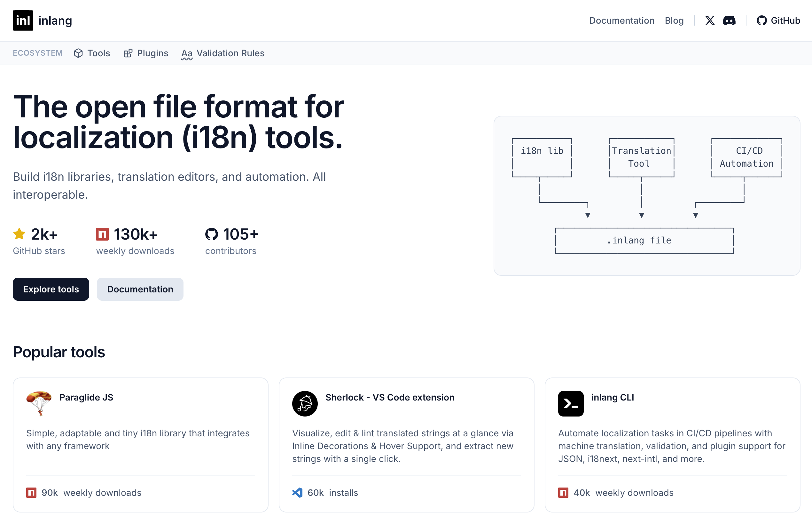Image resolution: width=812 pixels, height=524 pixels.
Task: Click the .inlang file diagram box
Action: tap(644, 241)
